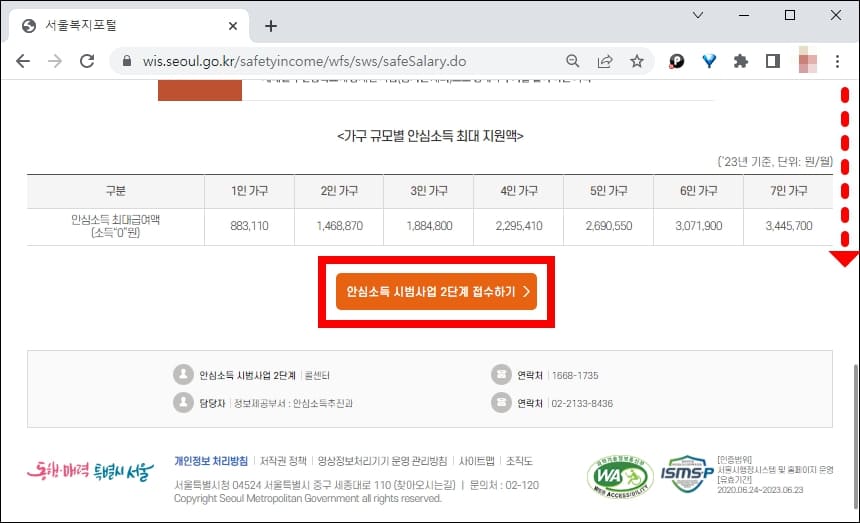Click the 4인 가구 column header

[519, 191]
